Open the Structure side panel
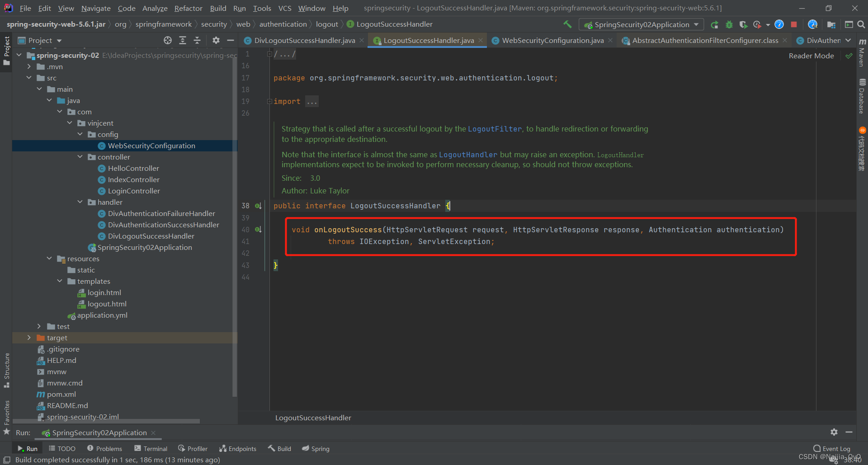The image size is (868, 465). pos(6,370)
